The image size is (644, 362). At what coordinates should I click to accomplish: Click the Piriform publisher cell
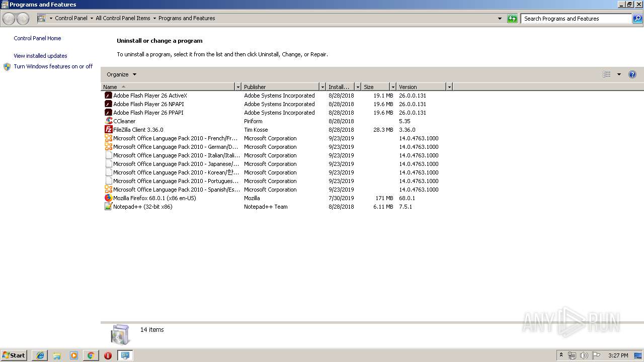tap(253, 121)
